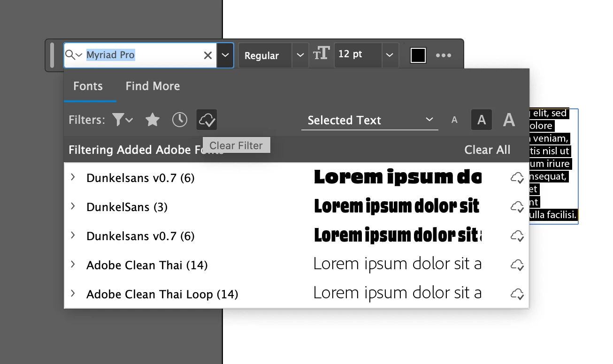Screen dimensions: 613x364
Task: Click the cloud icon for Adobe Clean Thai Loop
Action: point(517,294)
